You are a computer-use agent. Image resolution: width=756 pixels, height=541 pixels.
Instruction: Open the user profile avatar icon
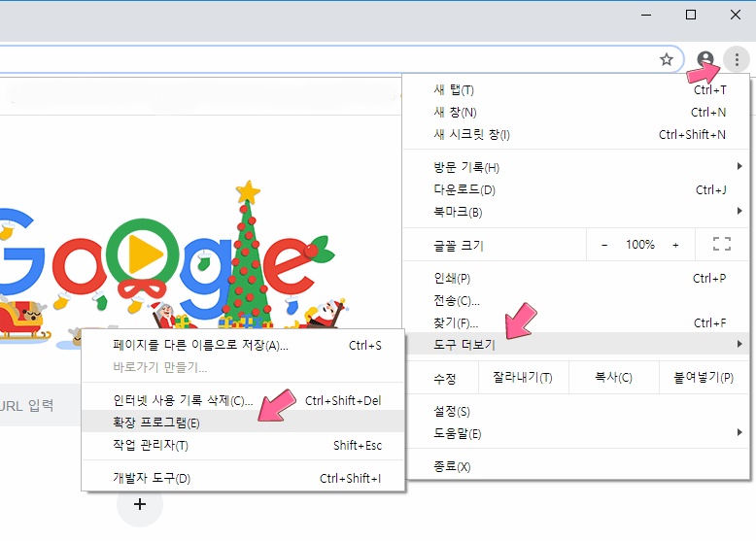tap(704, 60)
